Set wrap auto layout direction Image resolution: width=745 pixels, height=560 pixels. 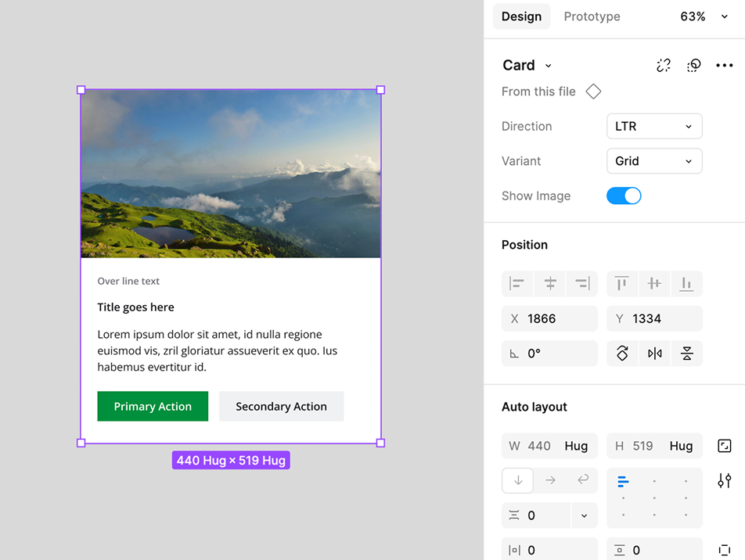coord(582,480)
